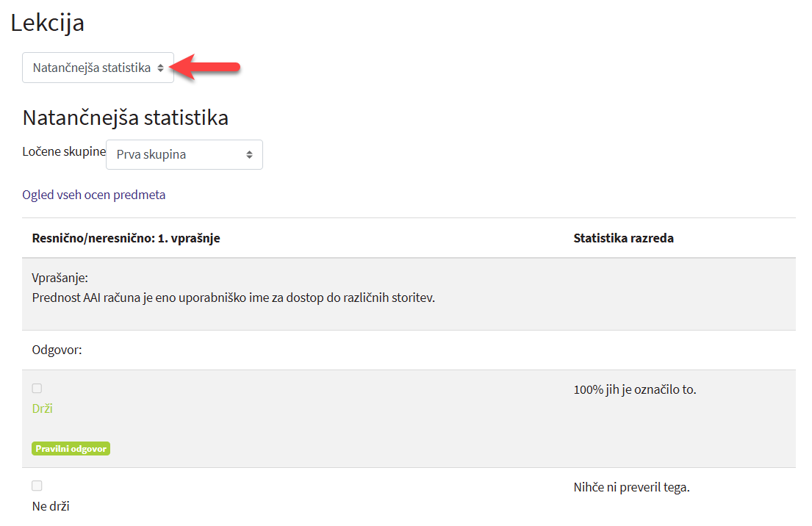This screenshot has height=526, width=812.
Task: Open "Ogled vseh ocen predmeta" link
Action: (94, 195)
